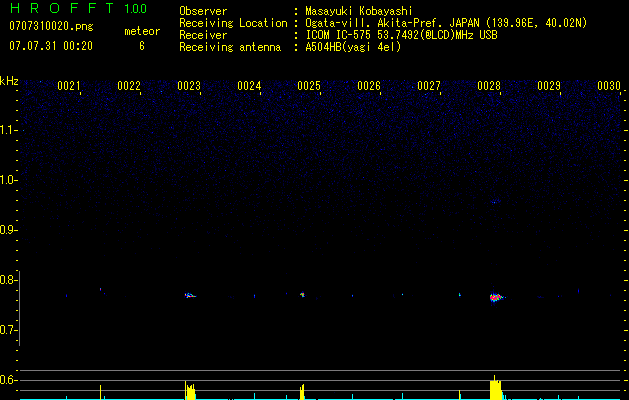The width and height of the screenshot is (629, 400).
Task: Click the meteor count label
Action: pos(142,31)
